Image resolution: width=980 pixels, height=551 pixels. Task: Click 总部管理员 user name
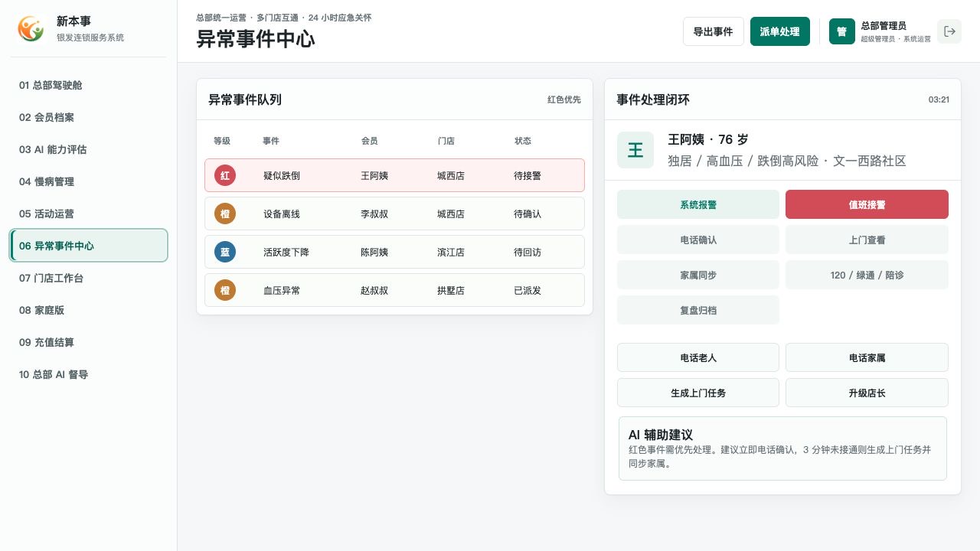pos(884,26)
